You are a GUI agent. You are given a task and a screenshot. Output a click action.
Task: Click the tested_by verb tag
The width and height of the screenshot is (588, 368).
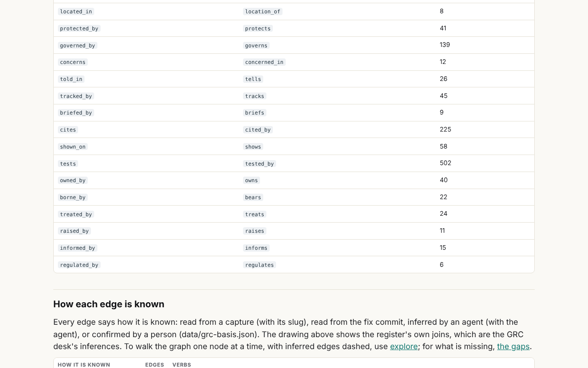pyautogui.click(x=260, y=164)
